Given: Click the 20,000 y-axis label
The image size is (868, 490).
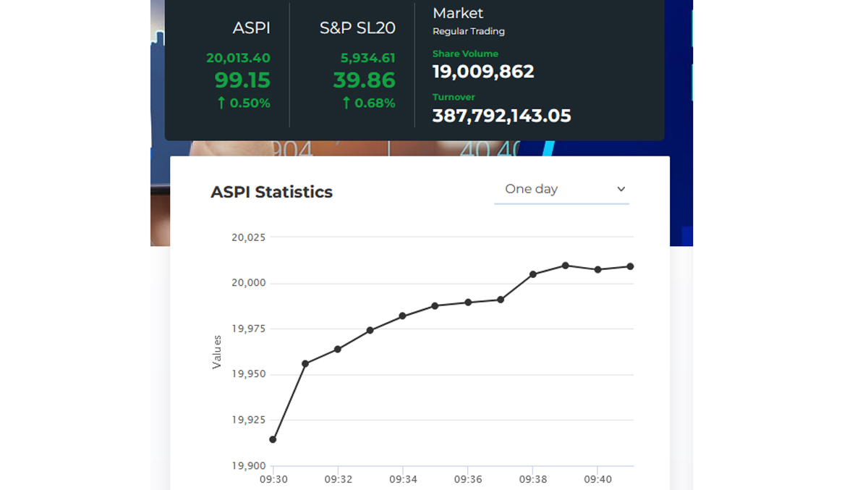Looking at the screenshot, I should [249, 283].
